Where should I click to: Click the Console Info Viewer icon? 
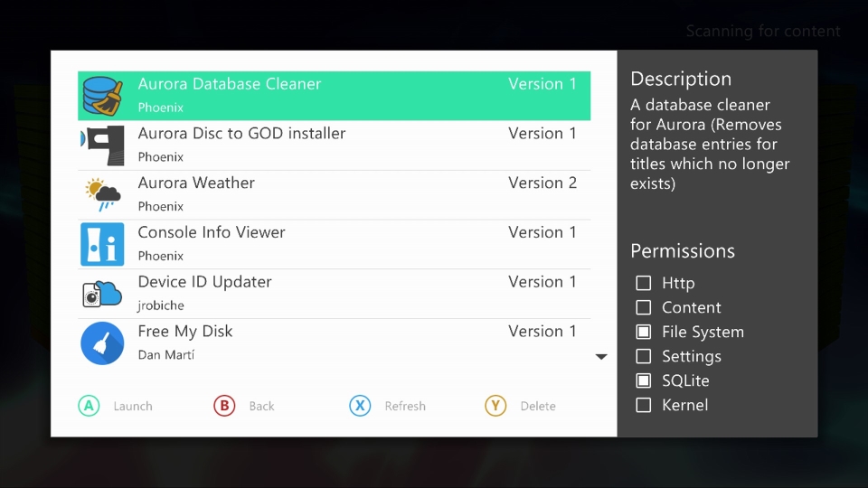[x=102, y=245]
